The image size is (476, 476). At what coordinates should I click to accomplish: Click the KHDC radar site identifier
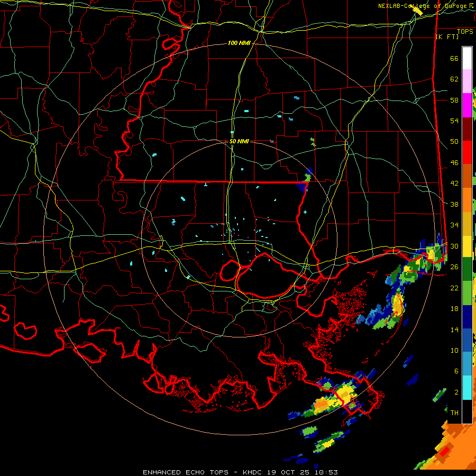[x=253, y=472]
